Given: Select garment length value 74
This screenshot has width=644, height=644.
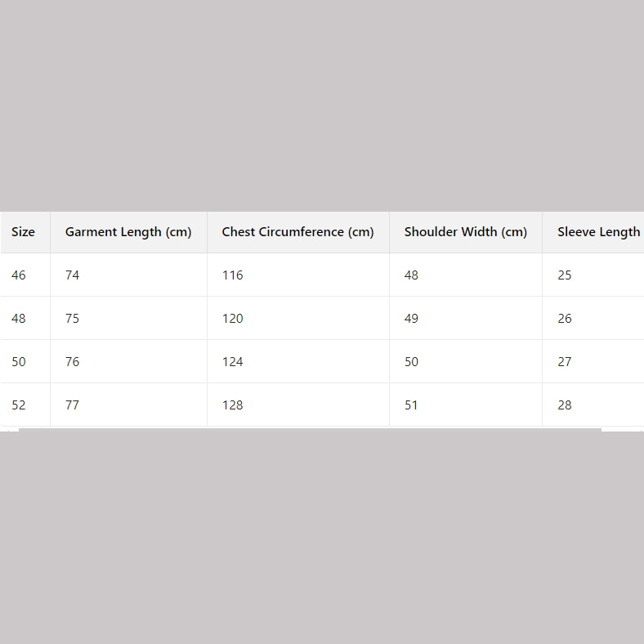Looking at the screenshot, I should (73, 275).
